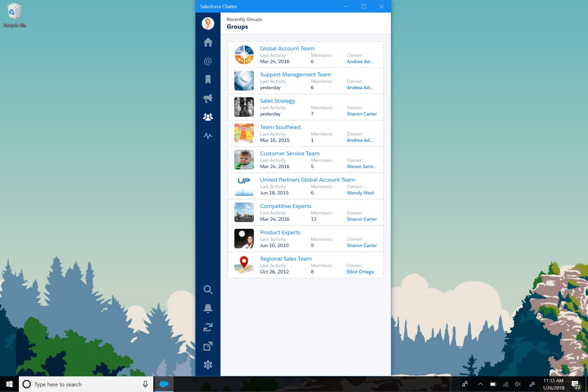Show hidden system tray icons chevron
Viewport: 588px width, 392px height.
point(480,384)
